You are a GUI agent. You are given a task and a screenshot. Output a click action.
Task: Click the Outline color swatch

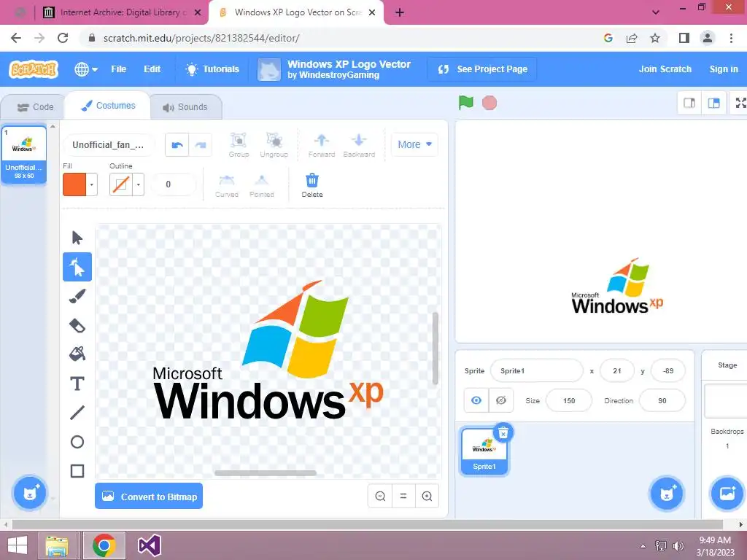tap(121, 184)
